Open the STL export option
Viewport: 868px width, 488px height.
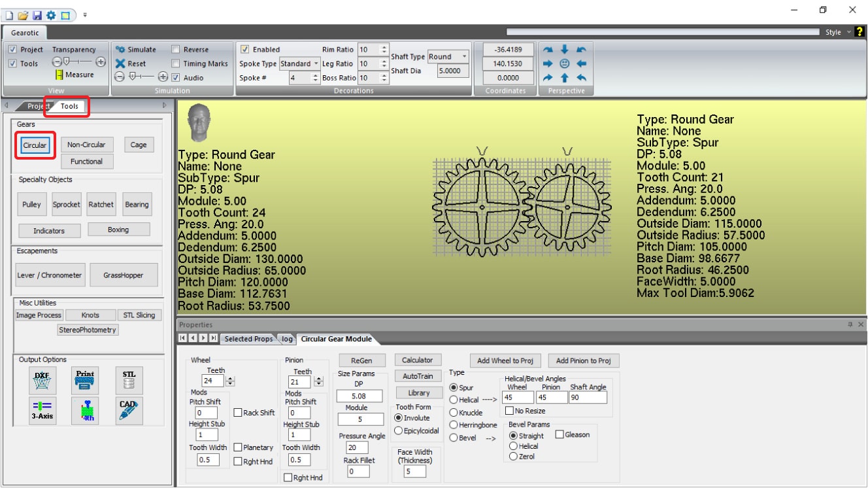coord(128,379)
